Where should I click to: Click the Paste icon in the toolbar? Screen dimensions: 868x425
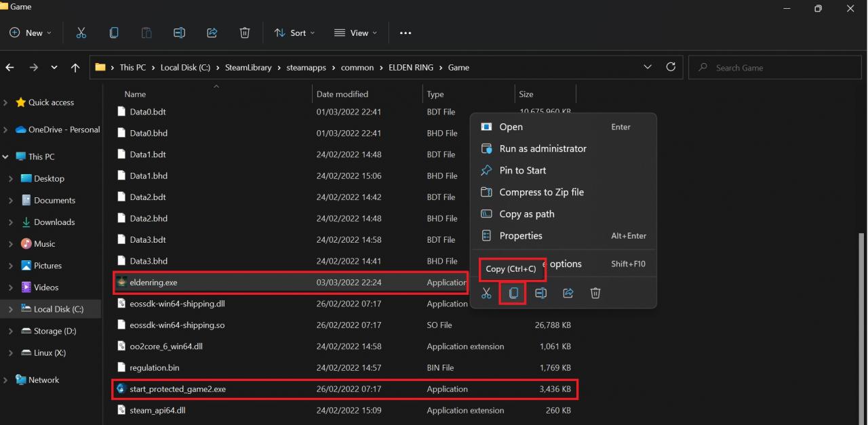click(x=146, y=33)
